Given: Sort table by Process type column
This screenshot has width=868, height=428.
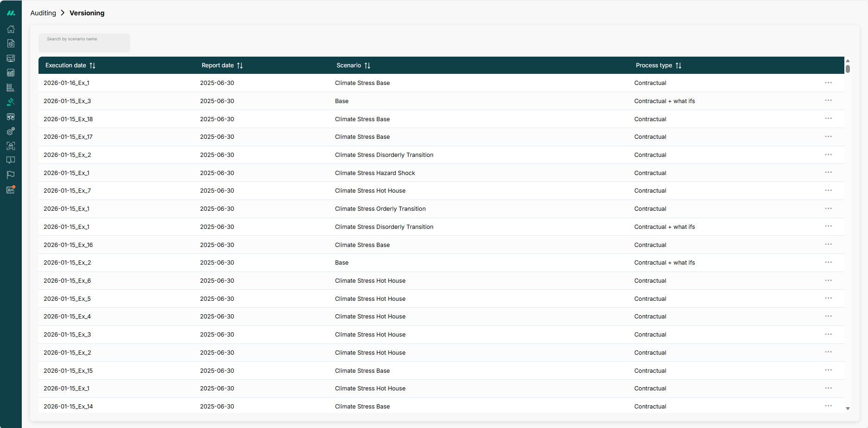Looking at the screenshot, I should (x=678, y=65).
